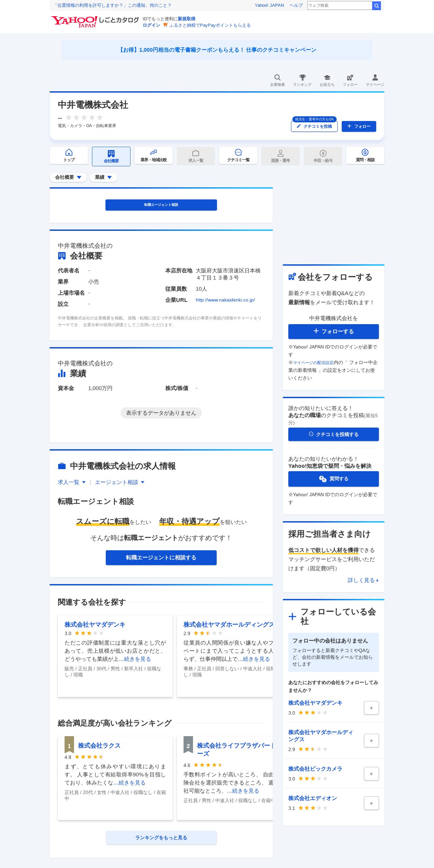The width and height of the screenshot is (434, 868).
Task: Click the ログイン link
Action: (151, 25)
